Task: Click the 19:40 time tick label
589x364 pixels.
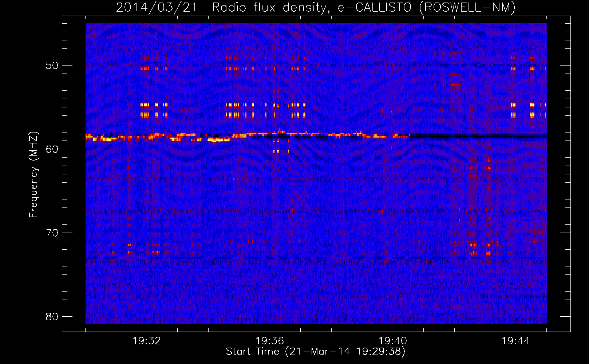Action: [x=393, y=341]
